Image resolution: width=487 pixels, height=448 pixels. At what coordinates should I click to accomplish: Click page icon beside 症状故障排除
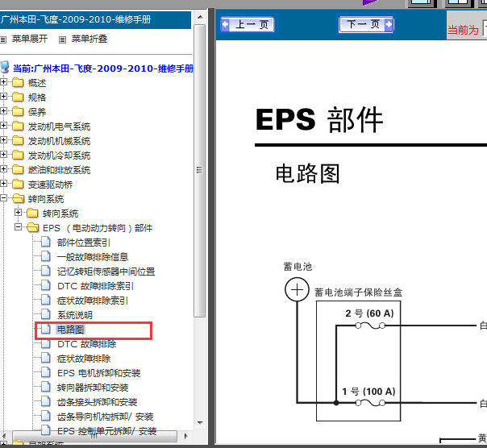[46, 359]
